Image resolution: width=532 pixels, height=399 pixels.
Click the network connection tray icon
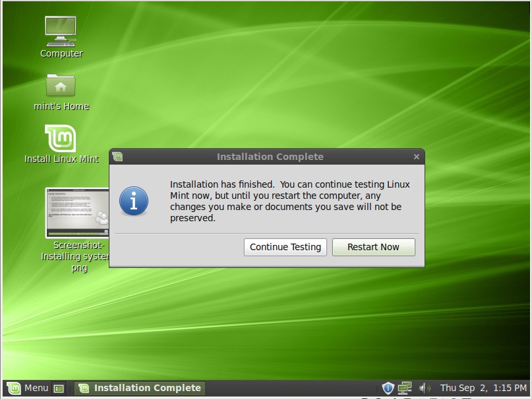click(404, 388)
